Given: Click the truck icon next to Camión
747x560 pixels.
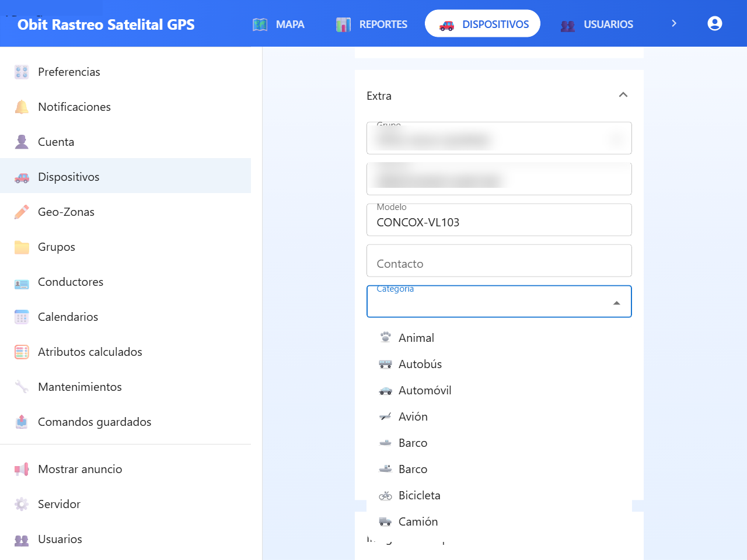Looking at the screenshot, I should coord(385,521).
